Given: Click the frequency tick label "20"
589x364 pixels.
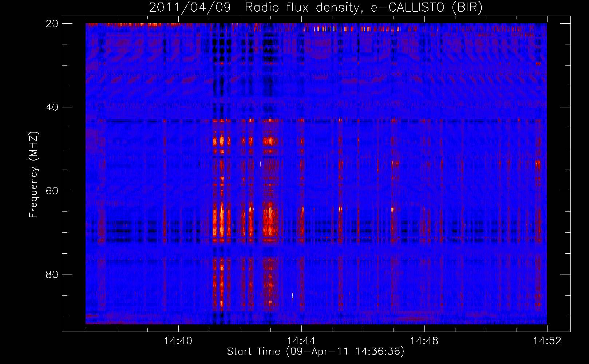Looking at the screenshot, I should click(52, 24).
